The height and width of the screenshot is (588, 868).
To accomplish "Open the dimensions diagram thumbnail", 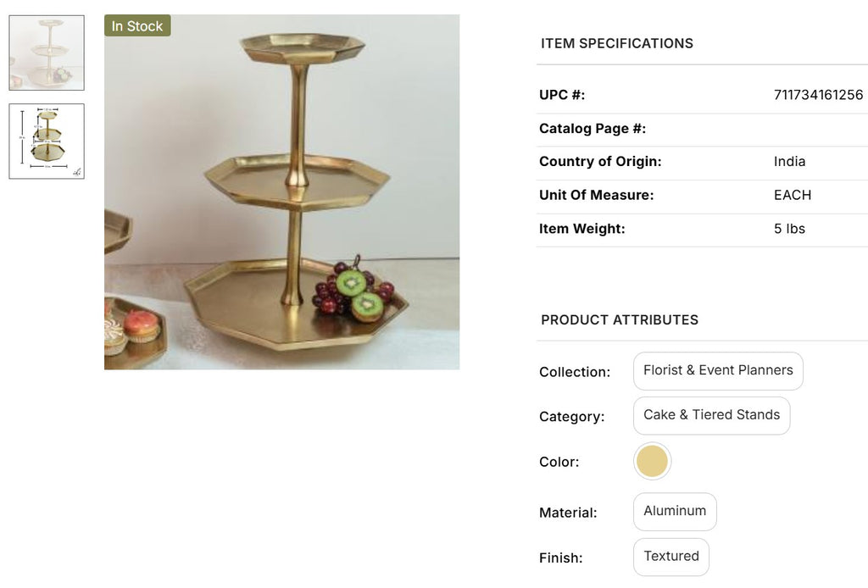I will 47,141.
